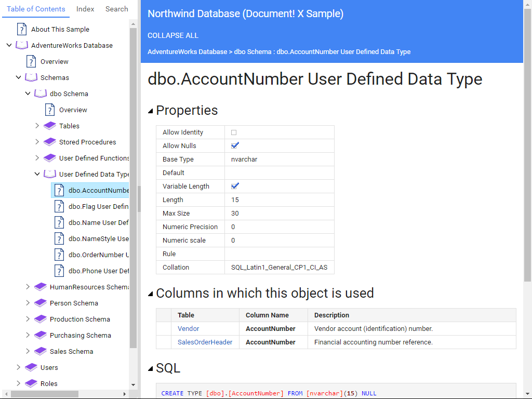The width and height of the screenshot is (532, 399).
Task: Click the Stored Procedures closed book icon
Action: (x=50, y=142)
